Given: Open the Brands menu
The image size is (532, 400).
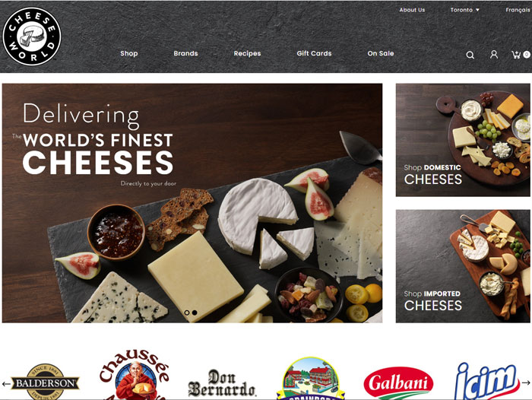Looking at the screenshot, I should click(x=185, y=53).
